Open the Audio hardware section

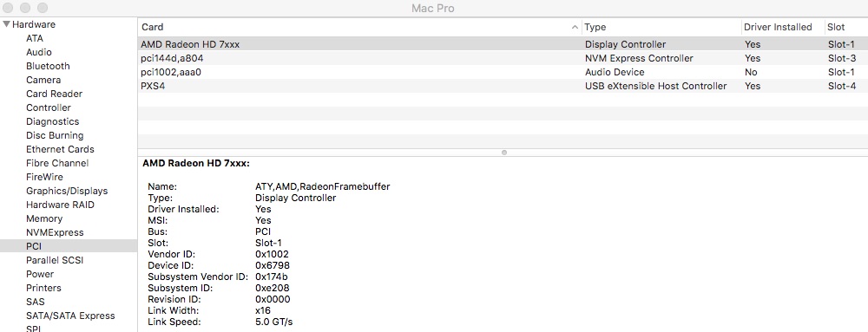pos(39,52)
